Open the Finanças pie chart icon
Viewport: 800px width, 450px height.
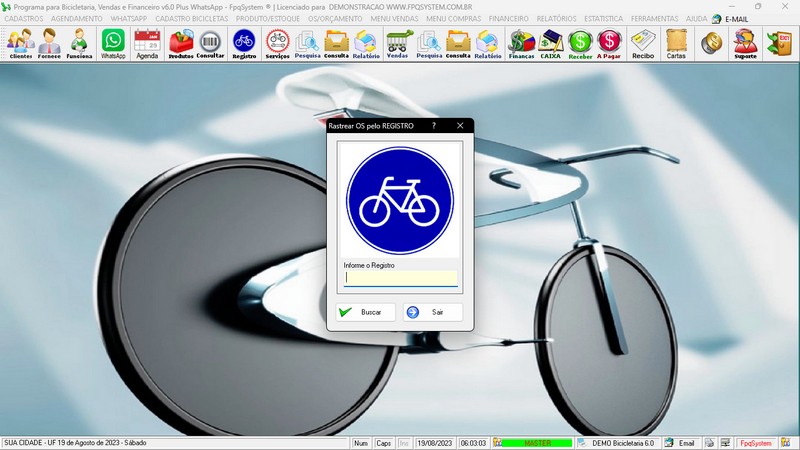pyautogui.click(x=521, y=44)
